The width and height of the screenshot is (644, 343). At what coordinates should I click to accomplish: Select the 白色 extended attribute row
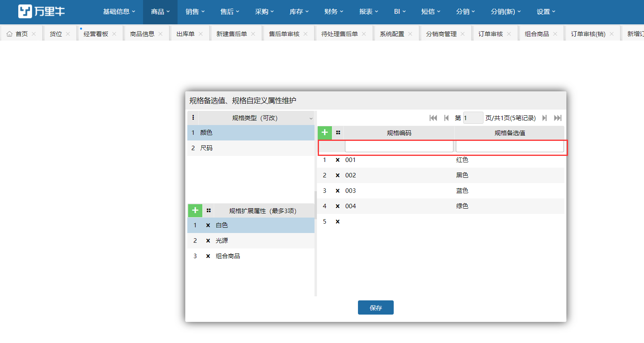(x=251, y=225)
